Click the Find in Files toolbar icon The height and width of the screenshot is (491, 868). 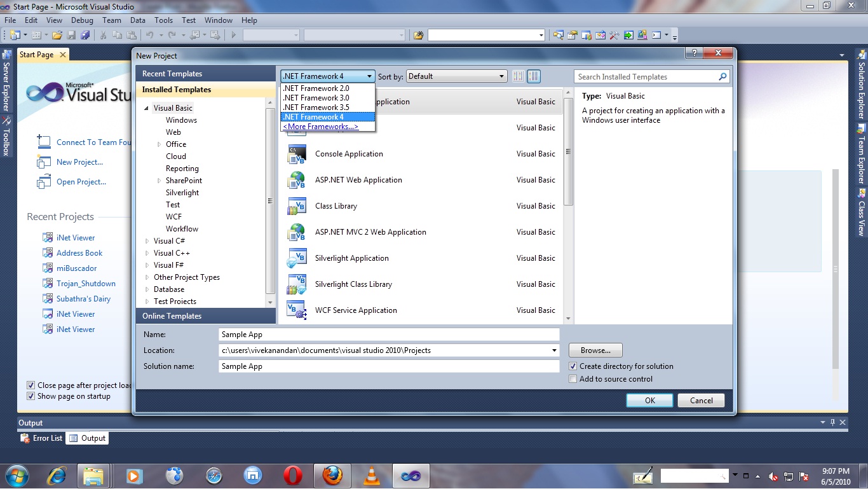(418, 35)
